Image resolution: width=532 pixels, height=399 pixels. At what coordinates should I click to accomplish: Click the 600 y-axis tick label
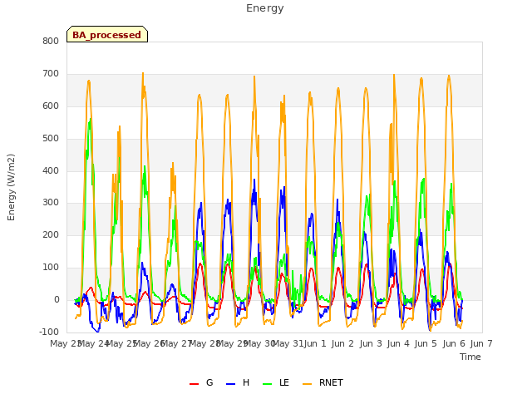pos(51,106)
